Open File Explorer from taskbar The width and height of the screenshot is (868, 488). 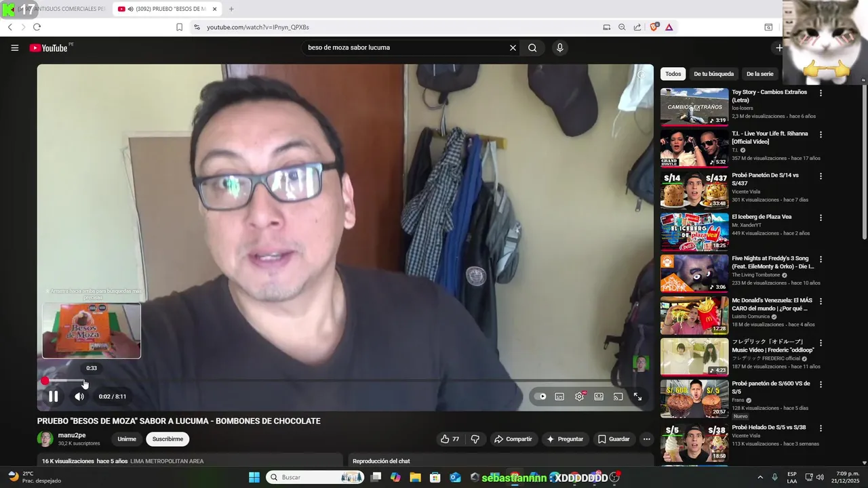coord(415,477)
